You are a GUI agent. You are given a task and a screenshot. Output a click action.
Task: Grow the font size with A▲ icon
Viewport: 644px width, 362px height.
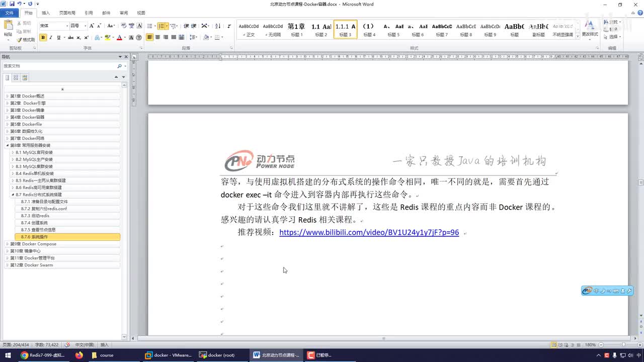92,26
